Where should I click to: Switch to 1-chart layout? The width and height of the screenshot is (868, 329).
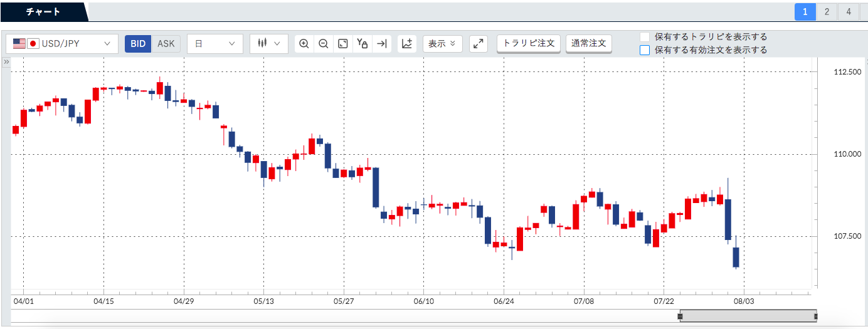point(805,11)
